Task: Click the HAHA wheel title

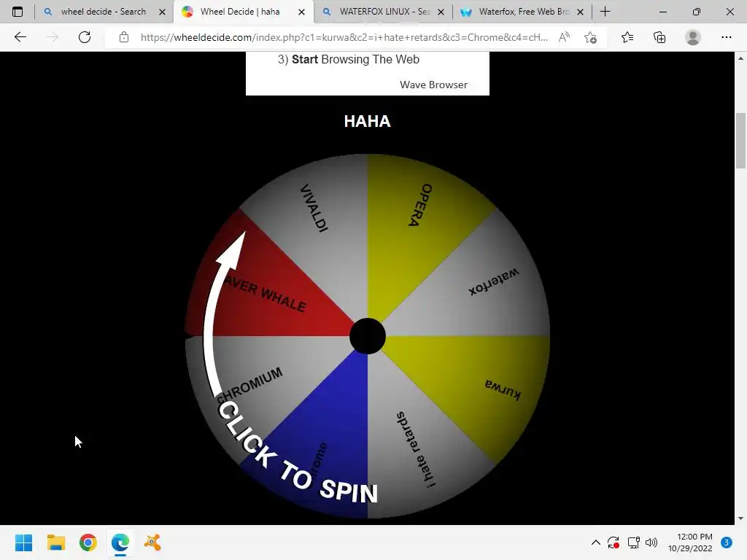Action: pyautogui.click(x=368, y=122)
